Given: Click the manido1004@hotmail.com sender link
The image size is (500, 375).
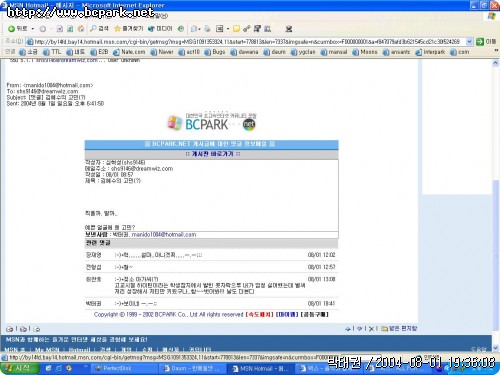Looking at the screenshot, I should click(164, 235).
